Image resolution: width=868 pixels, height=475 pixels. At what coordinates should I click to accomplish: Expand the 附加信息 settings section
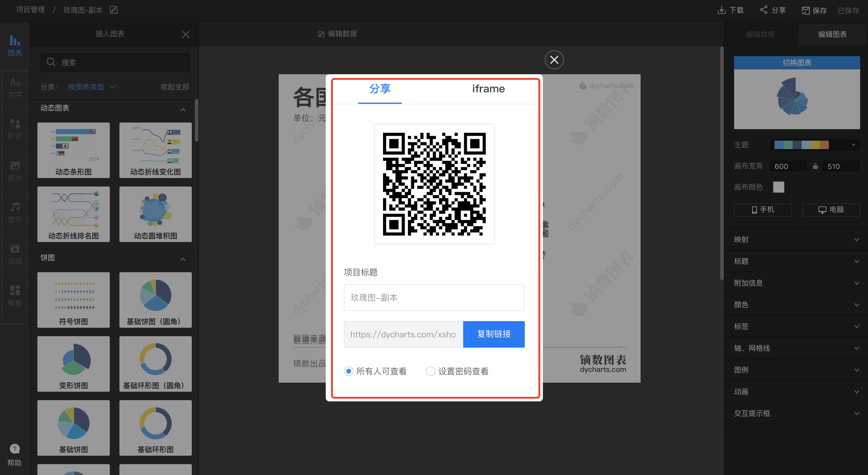[x=796, y=283]
